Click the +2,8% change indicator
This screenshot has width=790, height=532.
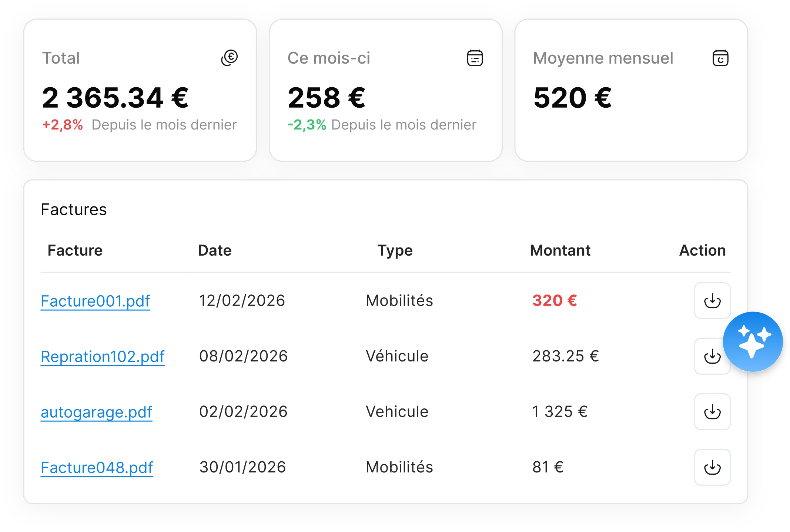tap(62, 125)
